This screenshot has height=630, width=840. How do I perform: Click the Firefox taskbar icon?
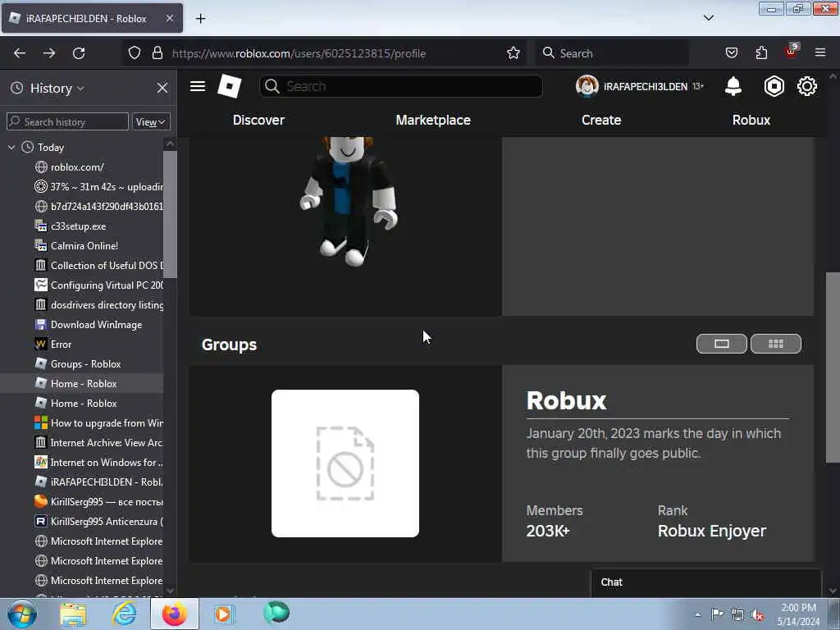click(x=175, y=614)
